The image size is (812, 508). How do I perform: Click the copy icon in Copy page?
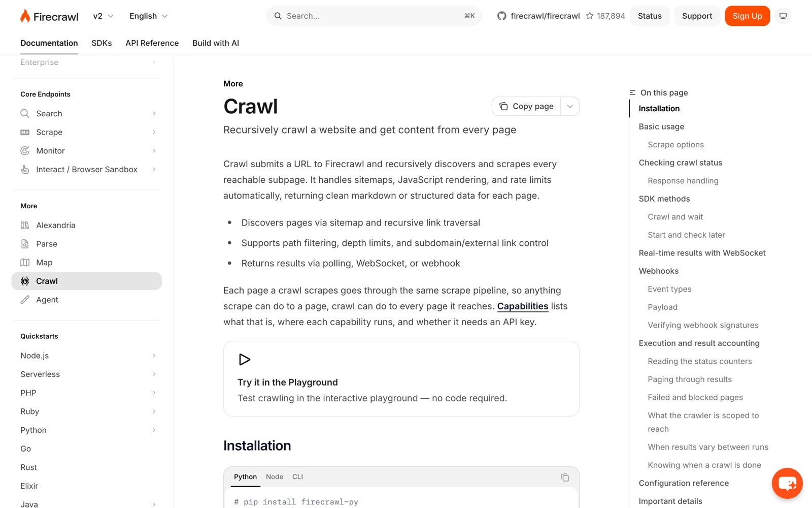click(503, 106)
